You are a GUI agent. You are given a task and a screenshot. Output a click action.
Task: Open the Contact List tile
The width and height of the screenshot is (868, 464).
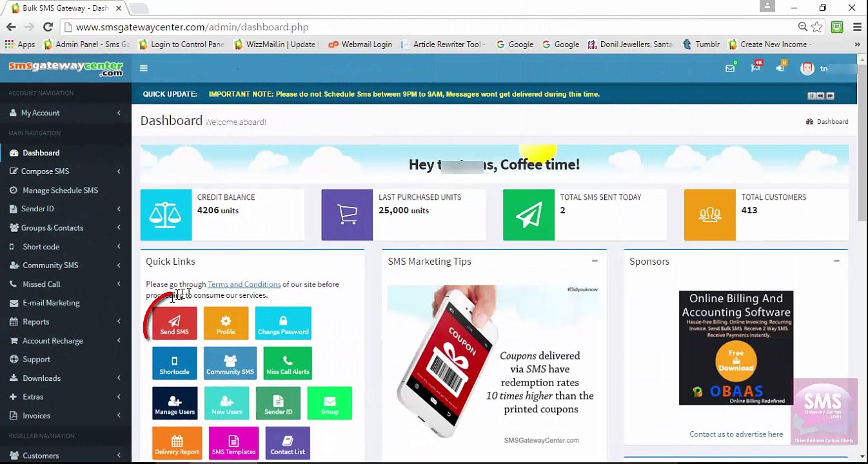point(288,443)
